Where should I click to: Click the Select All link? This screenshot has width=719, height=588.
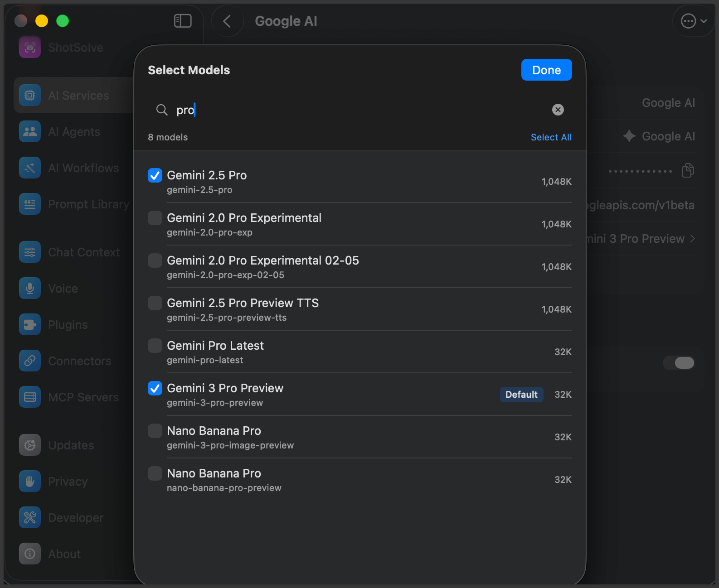point(551,137)
